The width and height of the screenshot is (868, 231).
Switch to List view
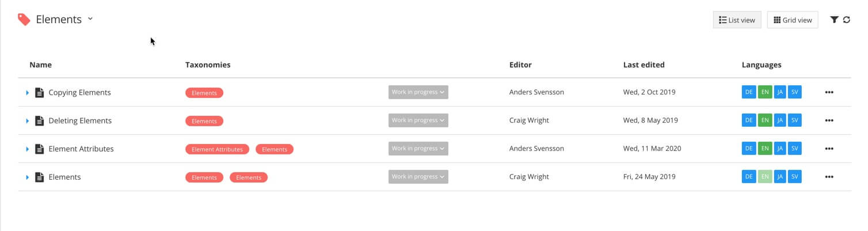click(x=737, y=20)
